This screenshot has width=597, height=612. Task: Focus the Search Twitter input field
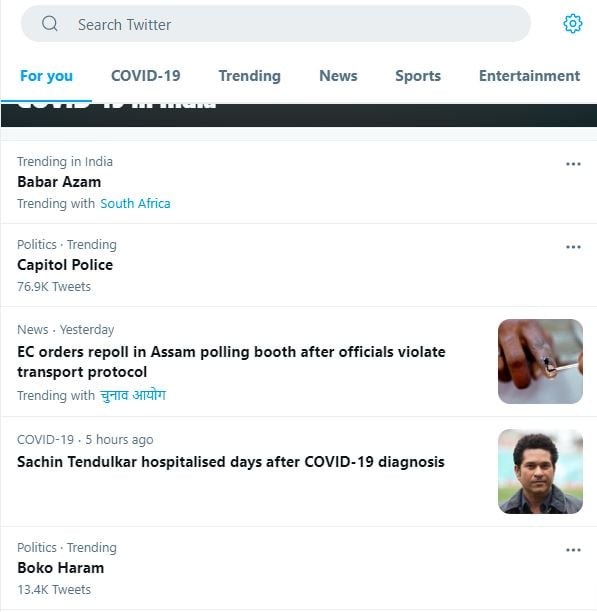tap(275, 24)
